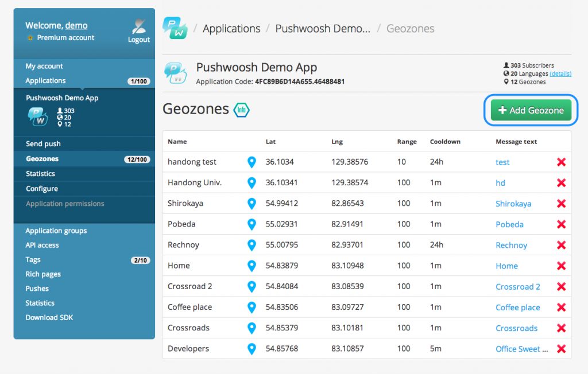This screenshot has width=588, height=374.
Task: Click the languages details link
Action: tap(560, 74)
